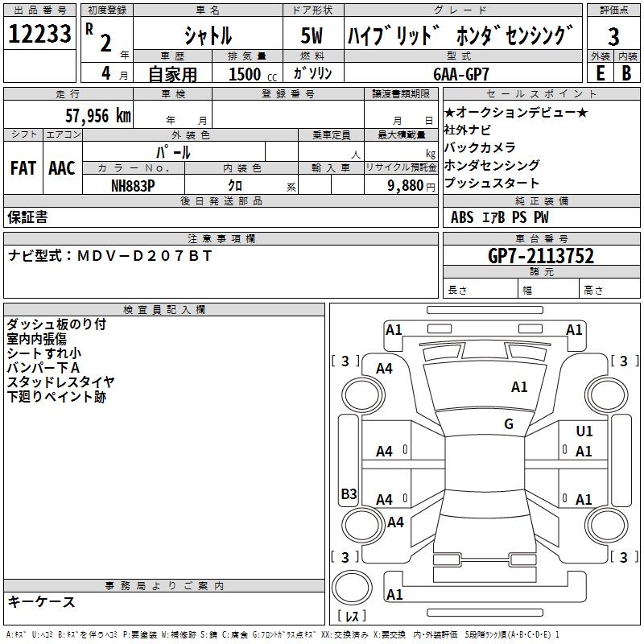Screen dimensions: 644x644
Task: Click the exterior grade E
Action: (600, 72)
